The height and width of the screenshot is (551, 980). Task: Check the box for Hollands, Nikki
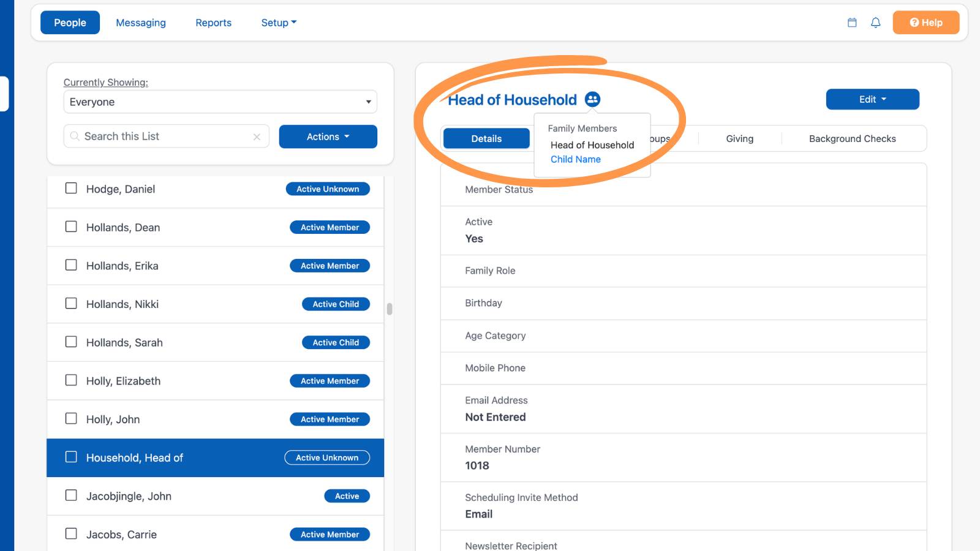coord(71,304)
